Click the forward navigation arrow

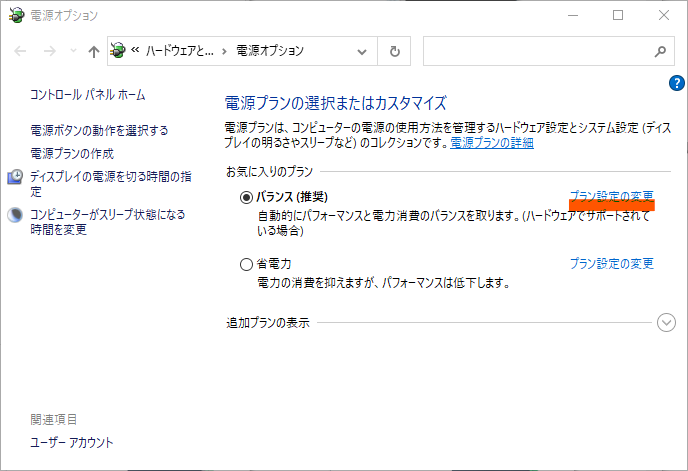click(x=50, y=51)
